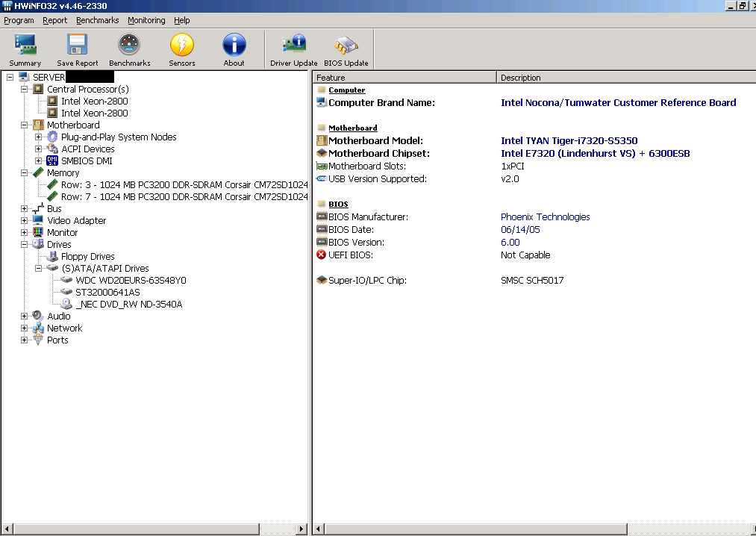Click left arrow of tree pane scrollbar

pos(7,529)
